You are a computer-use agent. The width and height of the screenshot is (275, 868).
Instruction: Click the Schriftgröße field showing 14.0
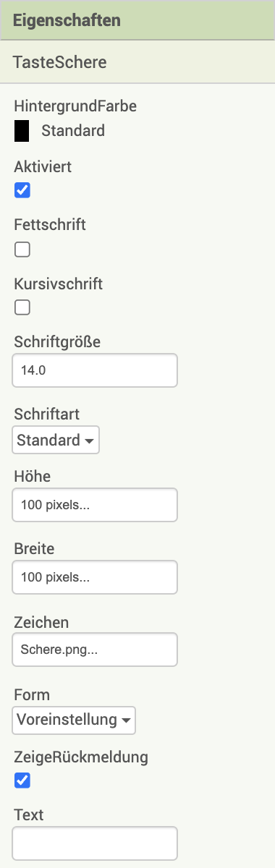point(95,370)
